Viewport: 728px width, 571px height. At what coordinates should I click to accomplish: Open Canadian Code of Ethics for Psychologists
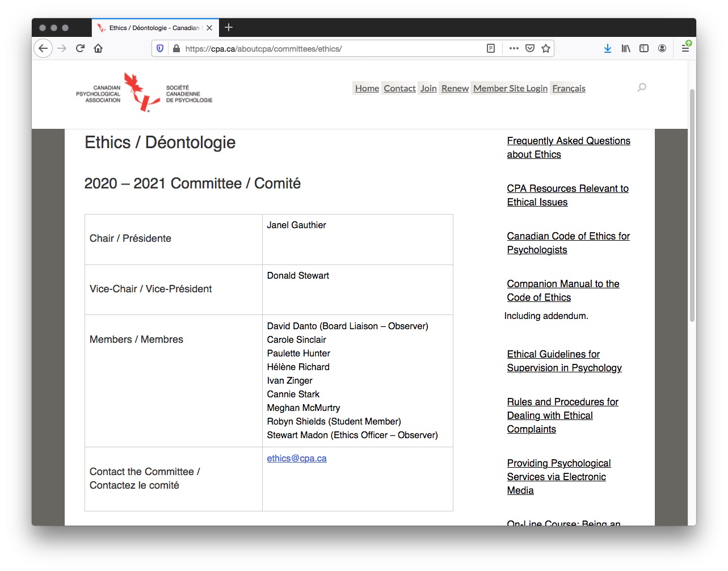coord(569,243)
